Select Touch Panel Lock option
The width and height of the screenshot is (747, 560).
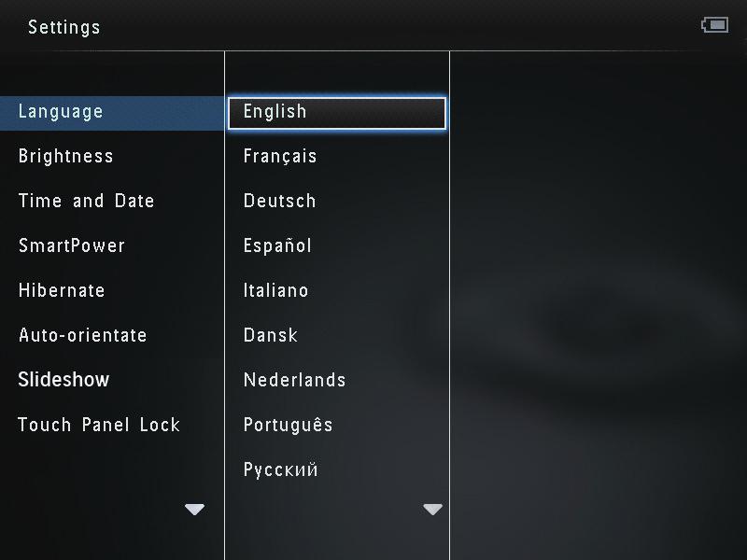coord(99,425)
